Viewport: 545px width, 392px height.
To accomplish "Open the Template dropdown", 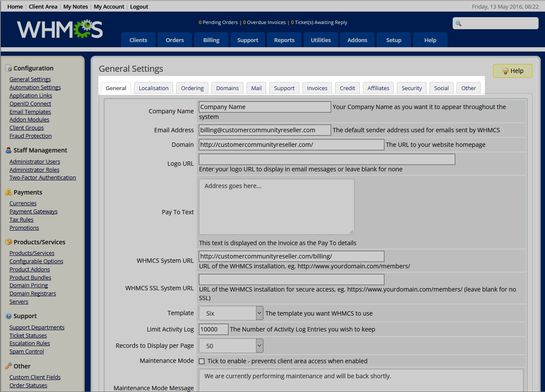I will click(231, 313).
